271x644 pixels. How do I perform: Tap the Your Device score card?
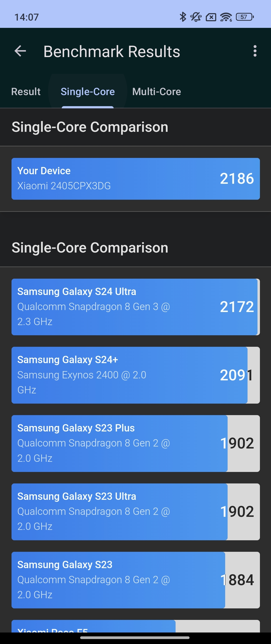[x=136, y=178]
